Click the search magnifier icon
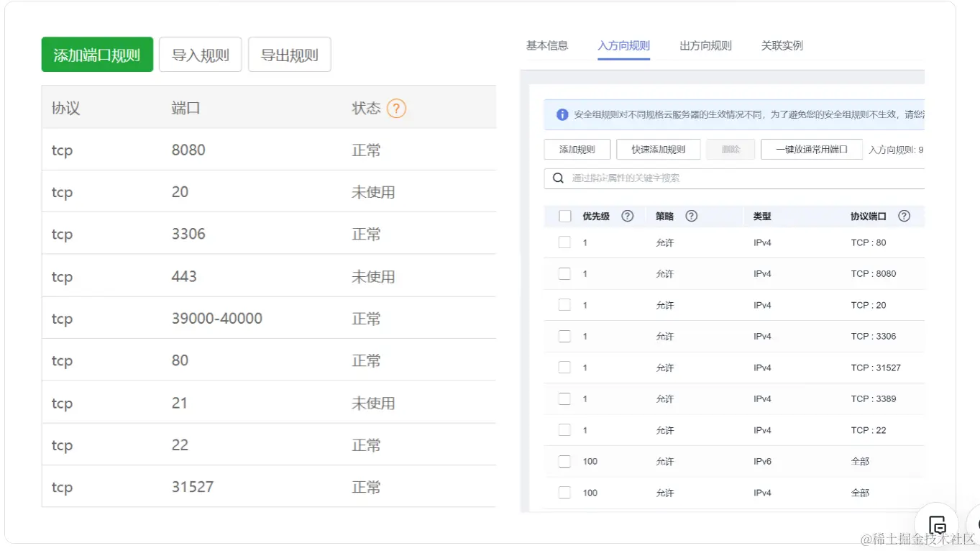 (x=558, y=178)
